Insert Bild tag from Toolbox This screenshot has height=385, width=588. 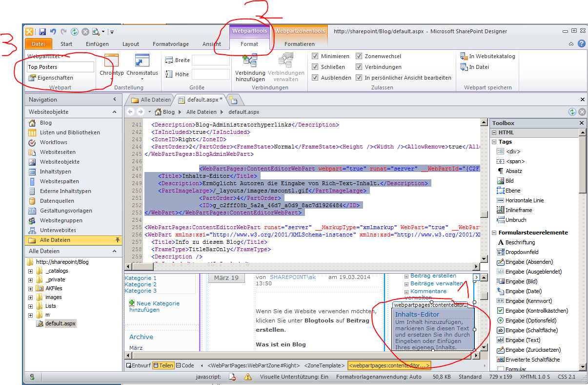click(x=505, y=181)
